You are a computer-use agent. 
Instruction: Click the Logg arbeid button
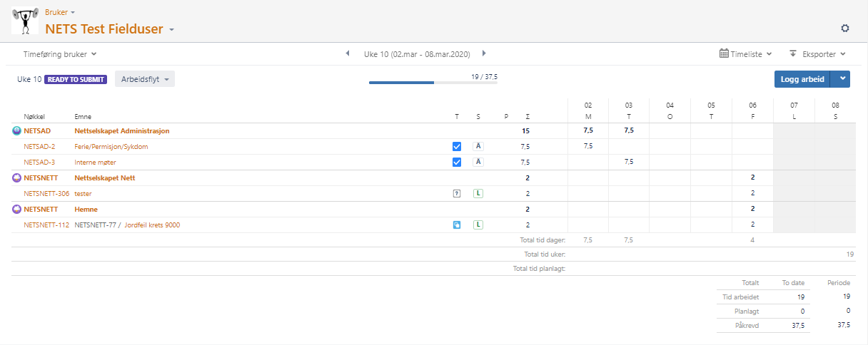802,79
